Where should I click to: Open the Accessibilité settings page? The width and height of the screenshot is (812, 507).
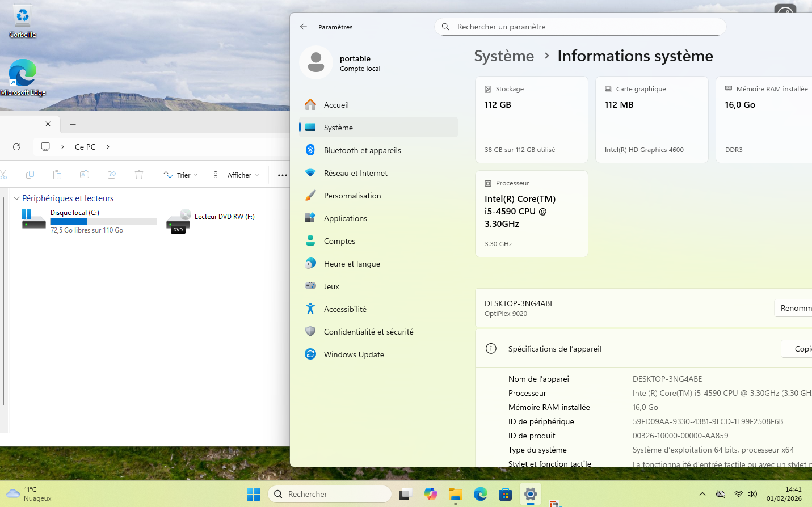[345, 309]
